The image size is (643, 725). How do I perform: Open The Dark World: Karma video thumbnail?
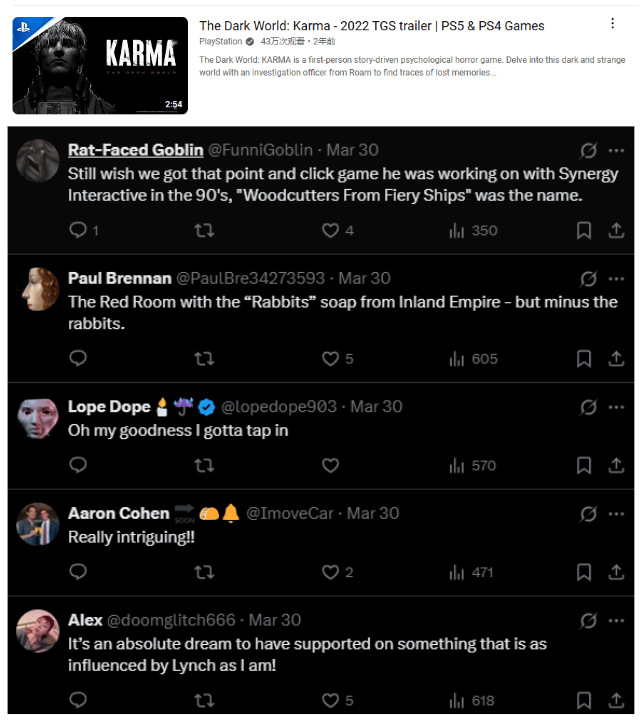tap(100, 65)
